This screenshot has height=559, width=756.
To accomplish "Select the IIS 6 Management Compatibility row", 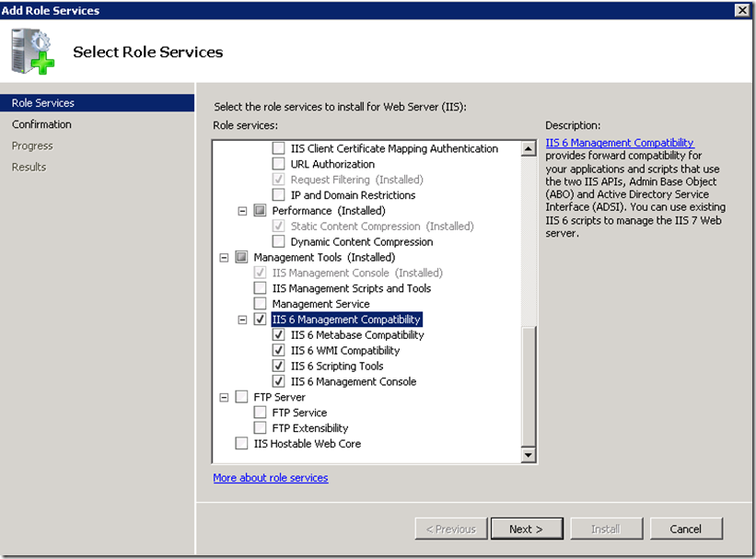I will (346, 320).
